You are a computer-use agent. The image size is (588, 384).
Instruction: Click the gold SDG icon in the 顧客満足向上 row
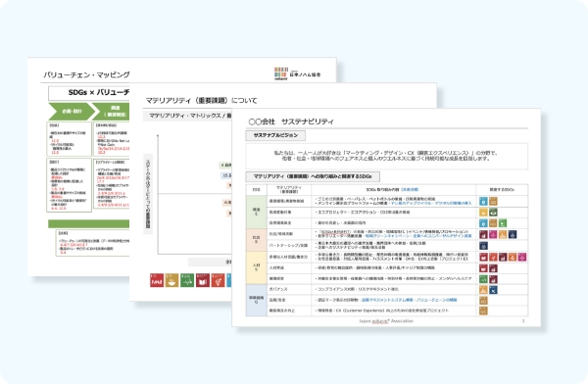pyautogui.click(x=483, y=311)
